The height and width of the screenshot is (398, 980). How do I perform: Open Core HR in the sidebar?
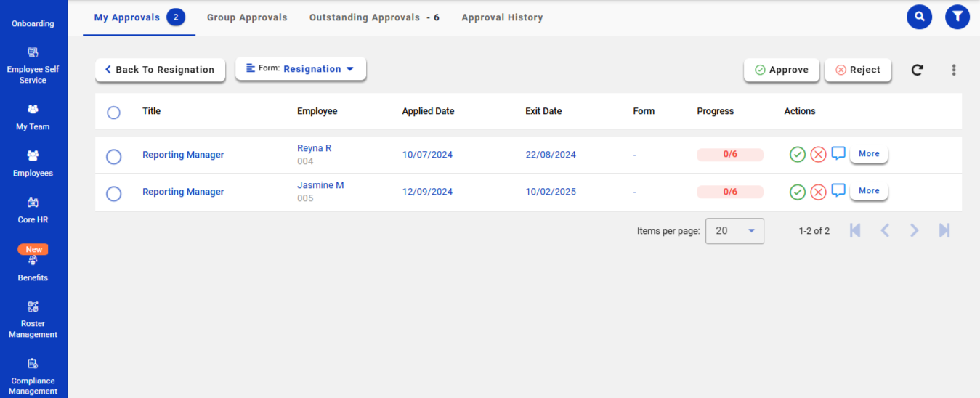coord(33,210)
